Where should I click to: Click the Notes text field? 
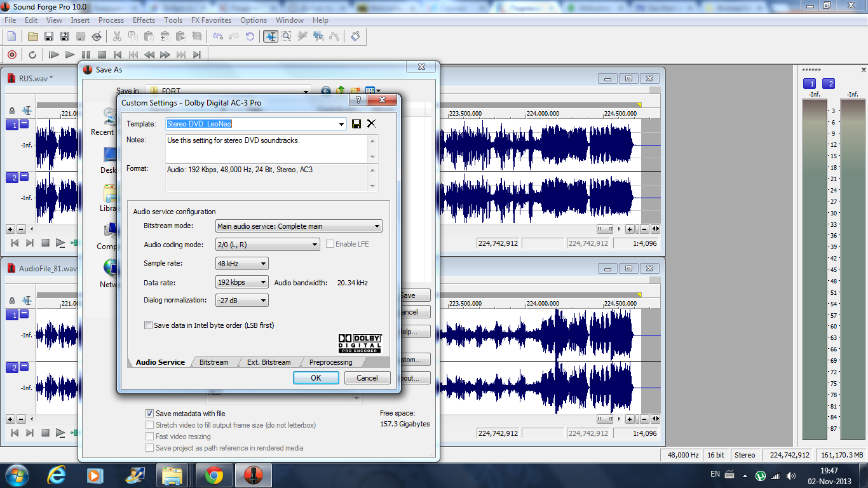pyautogui.click(x=267, y=149)
